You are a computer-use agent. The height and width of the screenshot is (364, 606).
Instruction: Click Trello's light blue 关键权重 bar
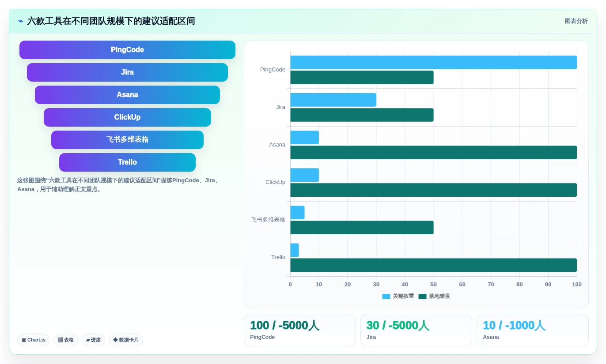point(295,250)
